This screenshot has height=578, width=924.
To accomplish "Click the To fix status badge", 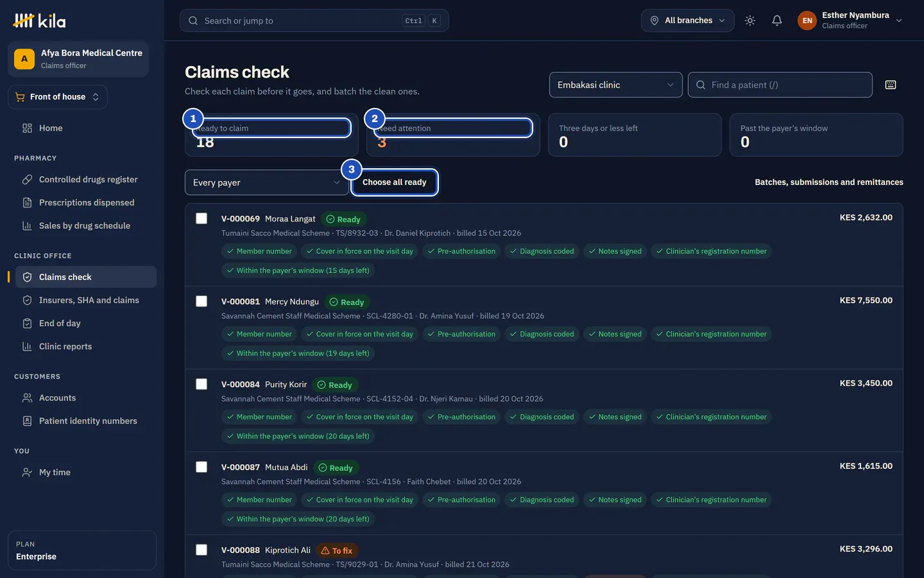I will click(x=337, y=550).
